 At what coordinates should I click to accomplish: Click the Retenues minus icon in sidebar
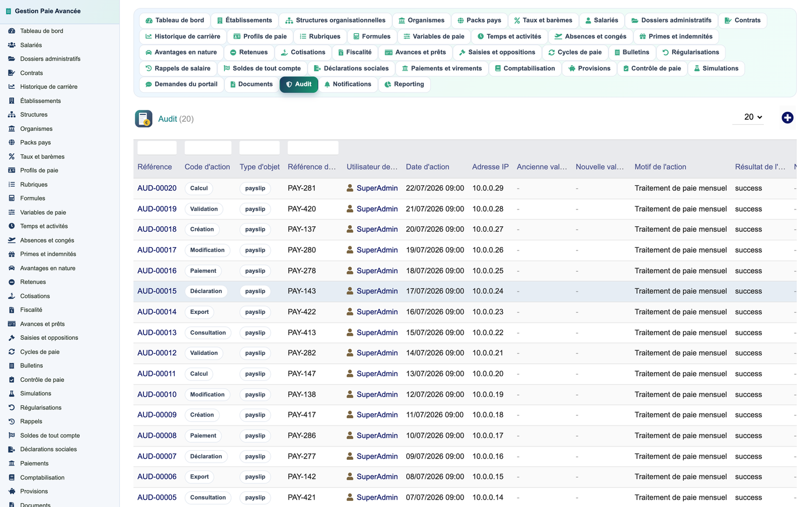(x=12, y=282)
